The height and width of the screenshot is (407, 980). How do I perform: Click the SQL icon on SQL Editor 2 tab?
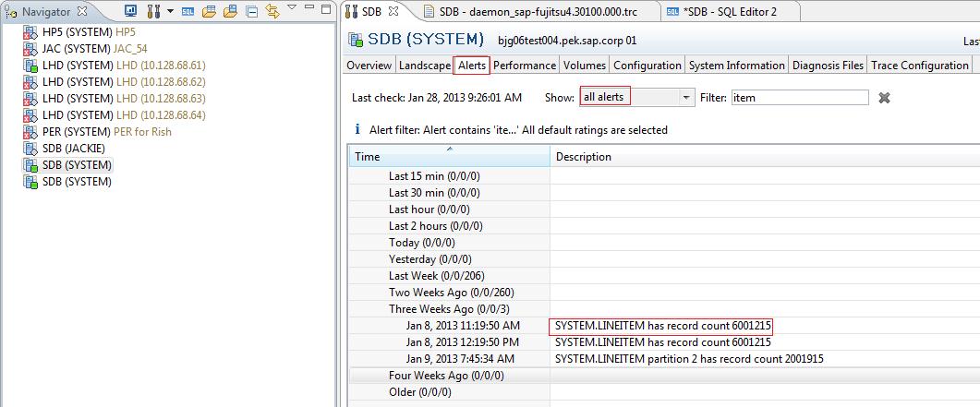coord(672,11)
